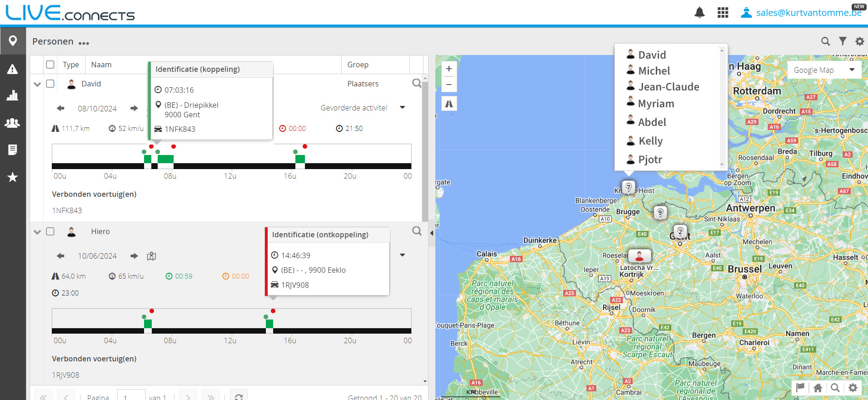Zoom in on the map
Viewport: 868px width, 400px height.
tap(449, 69)
